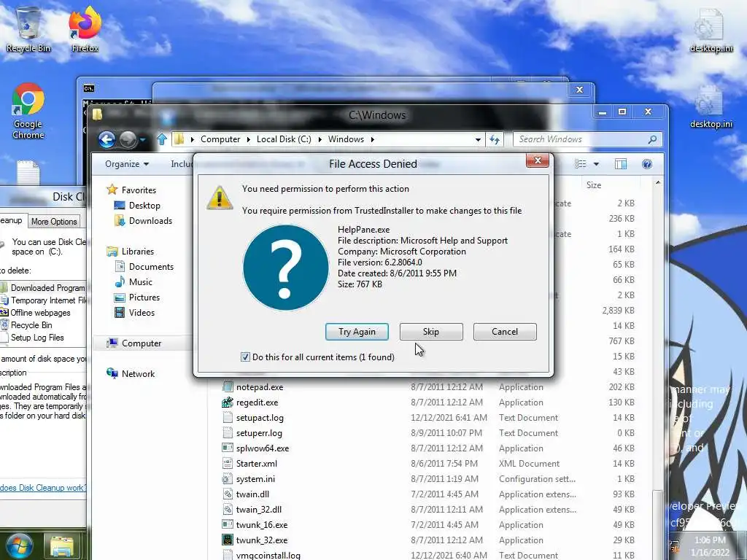Click regedit.exe file icon
747x560 pixels.
pos(228,402)
